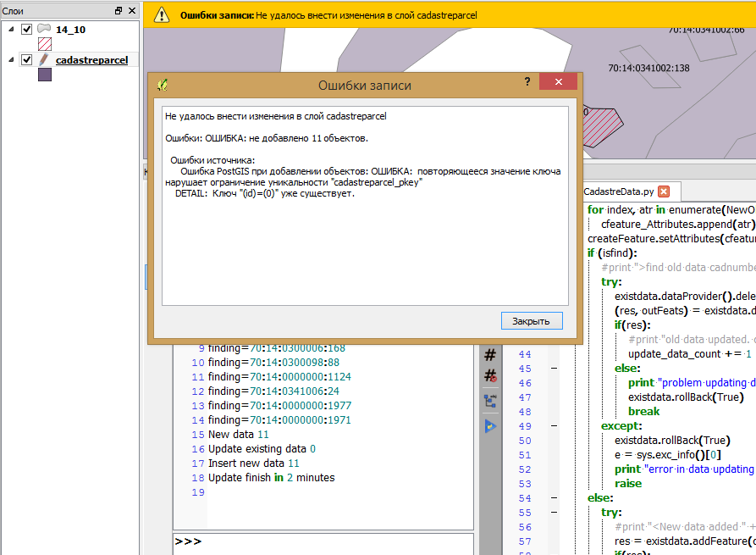
Task: Click the 14_10 polygon layer icon
Action: coord(44,30)
